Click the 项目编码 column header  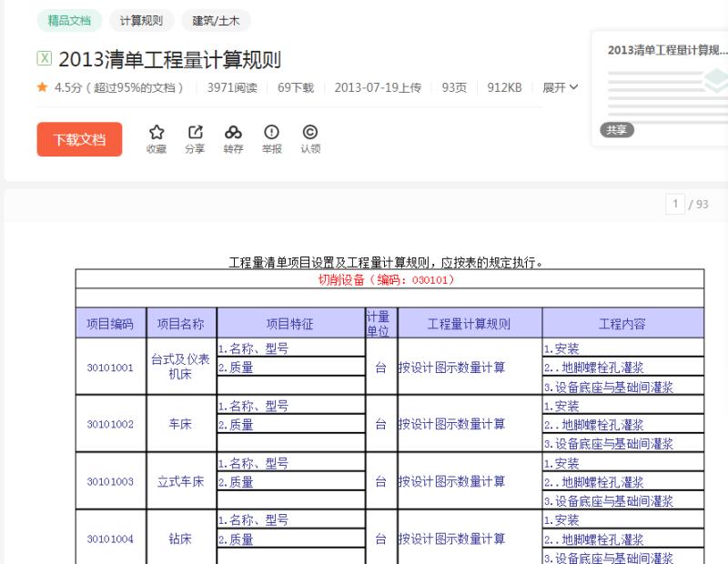coord(110,324)
